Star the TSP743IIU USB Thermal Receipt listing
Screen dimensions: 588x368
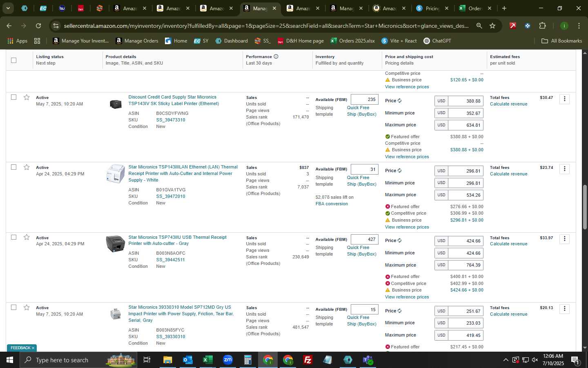[27, 237]
